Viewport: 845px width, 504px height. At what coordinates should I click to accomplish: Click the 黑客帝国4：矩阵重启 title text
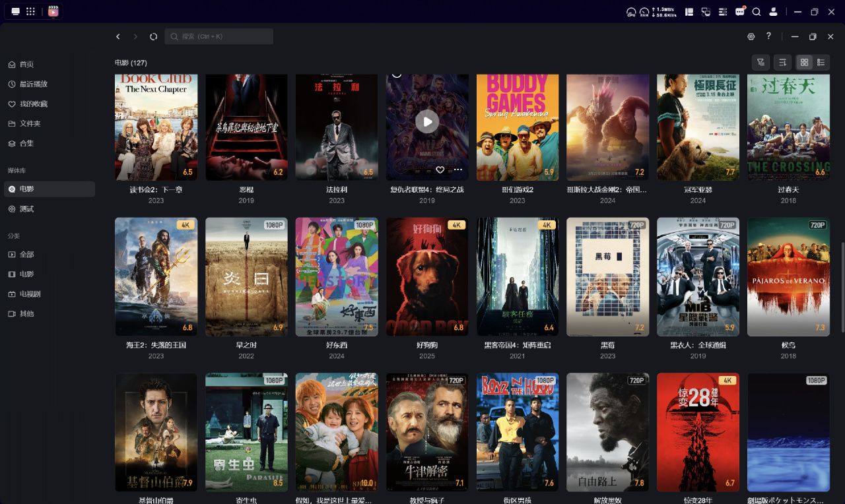pos(518,345)
